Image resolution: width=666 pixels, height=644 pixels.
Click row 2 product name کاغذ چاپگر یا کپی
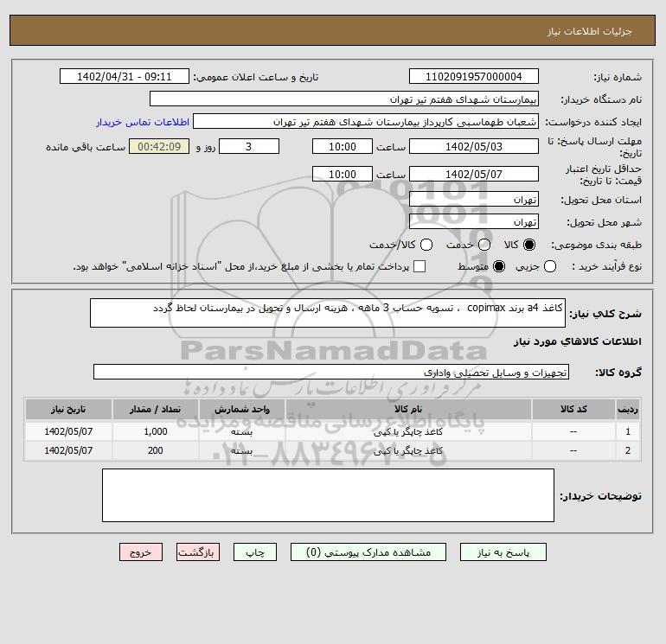[x=408, y=451]
